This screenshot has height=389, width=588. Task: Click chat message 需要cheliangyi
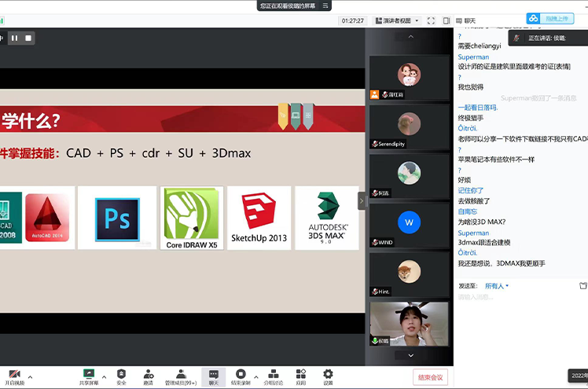(x=480, y=46)
